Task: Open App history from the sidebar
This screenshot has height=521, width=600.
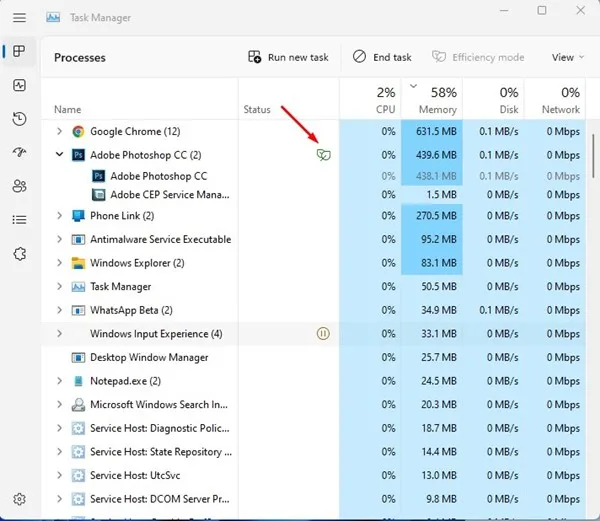Action: click(19, 119)
